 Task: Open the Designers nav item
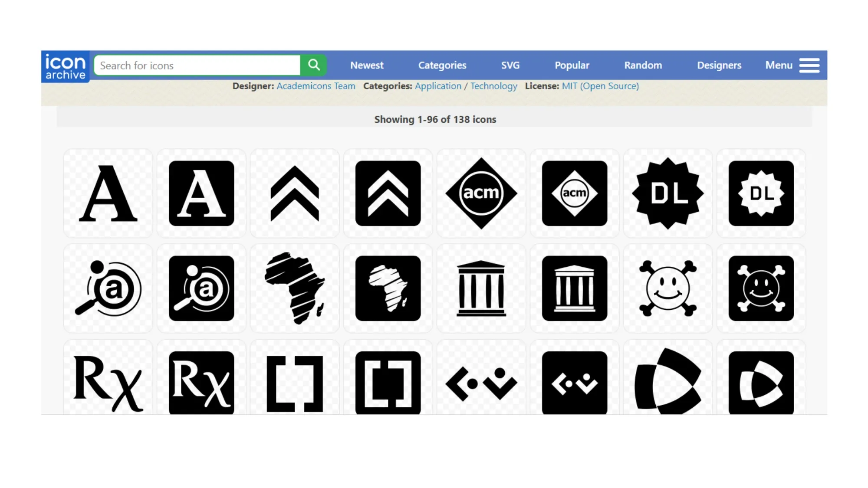click(719, 65)
